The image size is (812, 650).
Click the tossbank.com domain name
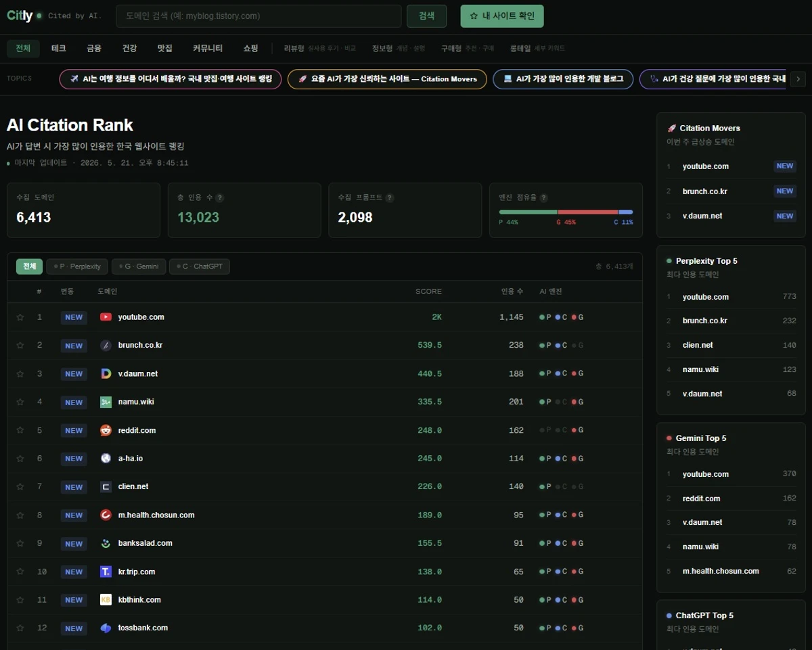[143, 628]
